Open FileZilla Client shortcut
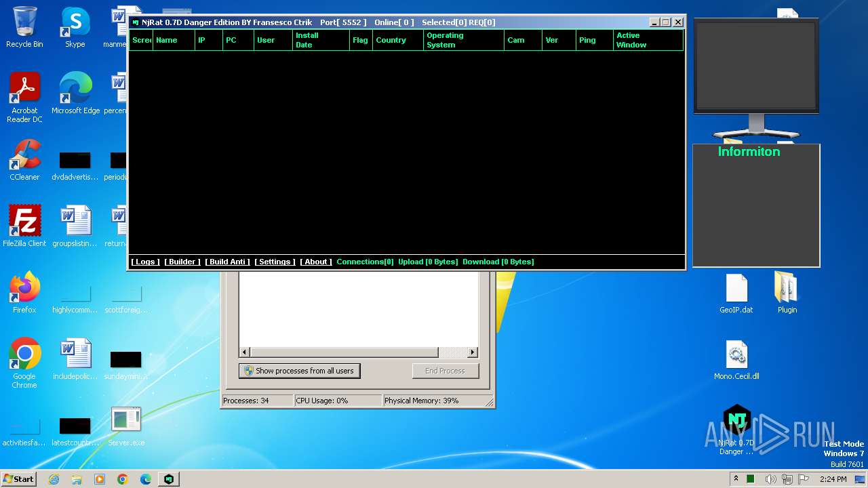Image resolution: width=868 pixels, height=488 pixels. pyautogui.click(x=24, y=226)
